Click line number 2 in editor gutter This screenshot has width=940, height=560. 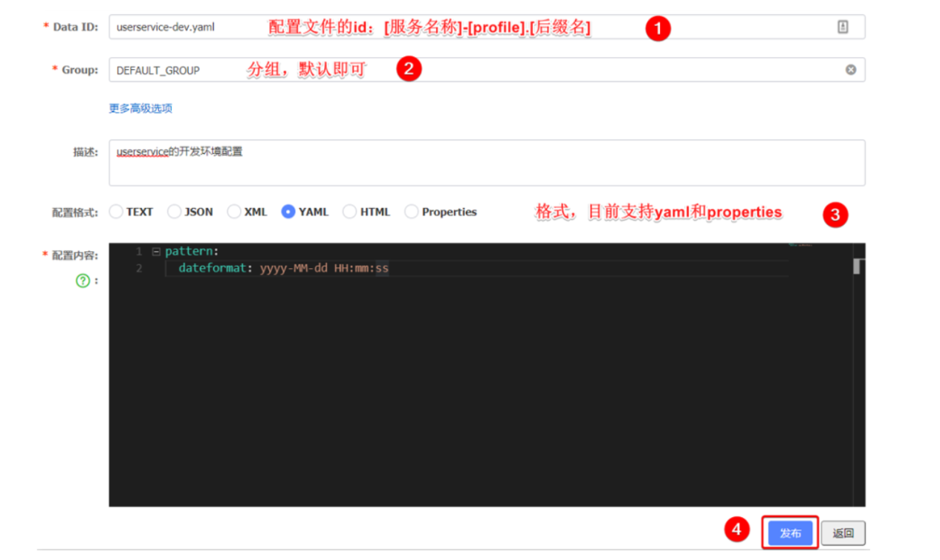[139, 268]
